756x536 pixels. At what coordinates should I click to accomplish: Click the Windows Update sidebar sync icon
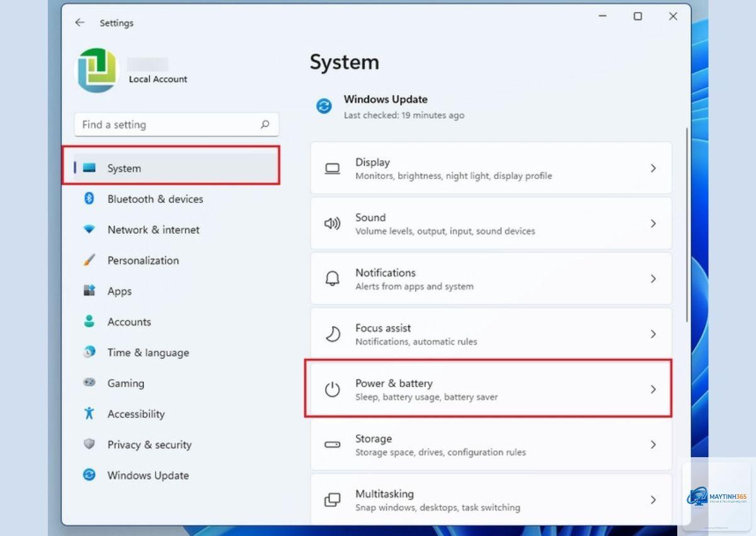pos(89,475)
